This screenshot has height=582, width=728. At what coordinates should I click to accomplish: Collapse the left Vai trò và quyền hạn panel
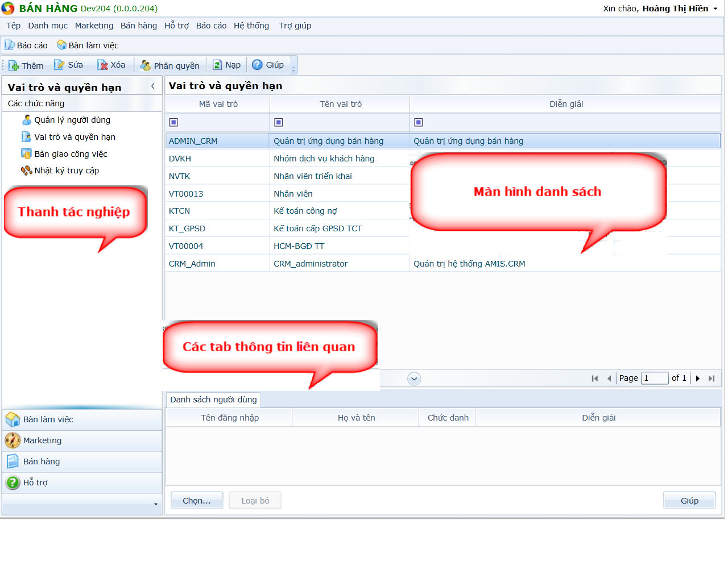point(152,86)
